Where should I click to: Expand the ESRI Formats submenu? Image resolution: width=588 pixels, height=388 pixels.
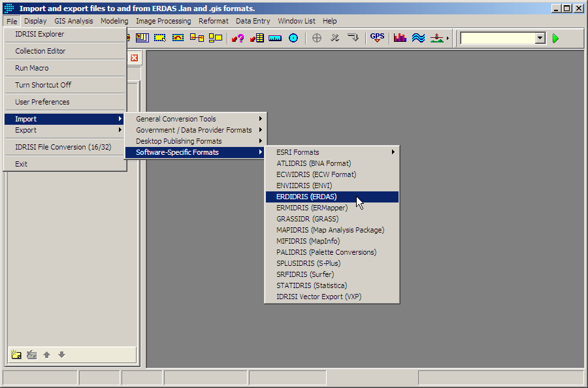coord(333,152)
